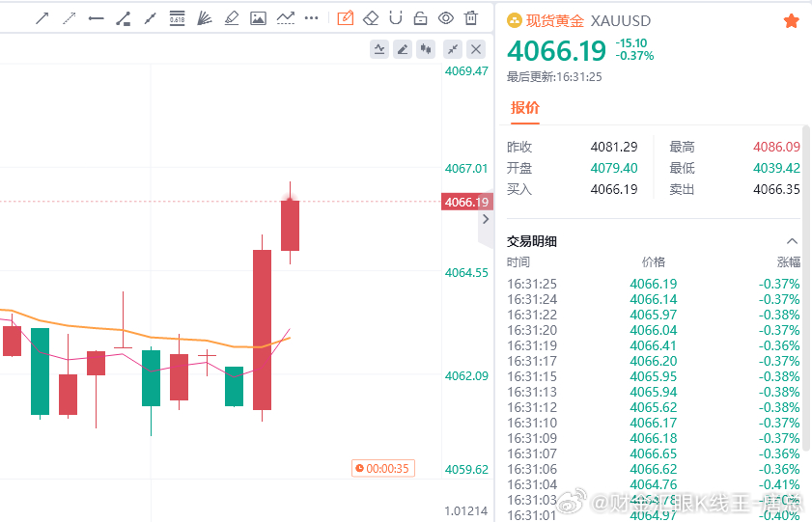
Task: Click the quote panel vertical scrollbar
Action: click(807, 289)
